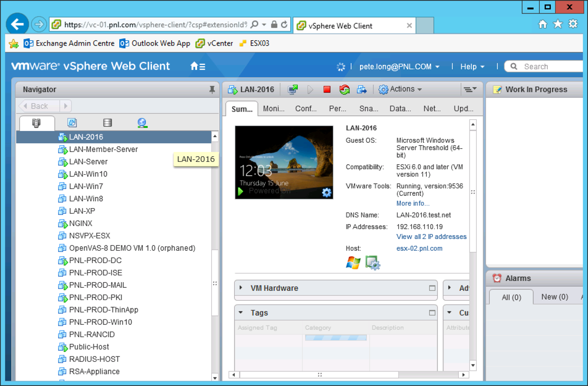Open the panel view options dropdown
Viewport: 588px width, 386px height.
coord(470,90)
